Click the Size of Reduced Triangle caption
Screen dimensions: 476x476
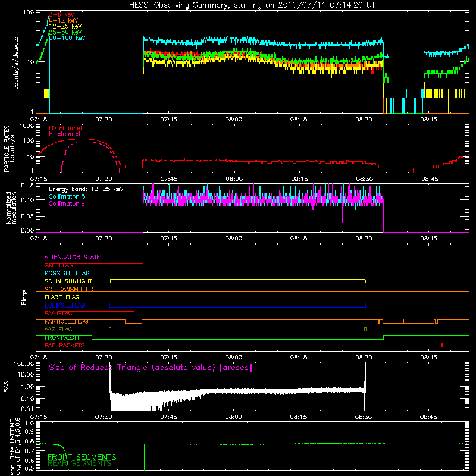[x=151, y=368]
